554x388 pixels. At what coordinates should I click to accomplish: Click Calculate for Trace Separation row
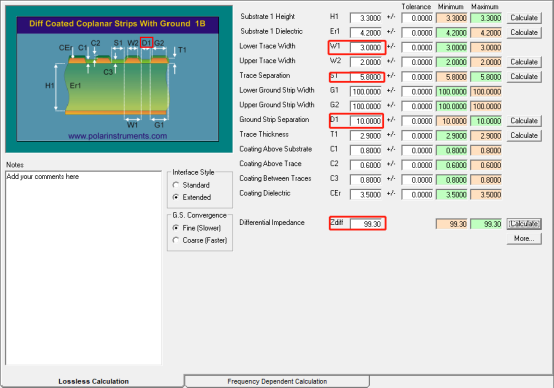[x=524, y=77]
